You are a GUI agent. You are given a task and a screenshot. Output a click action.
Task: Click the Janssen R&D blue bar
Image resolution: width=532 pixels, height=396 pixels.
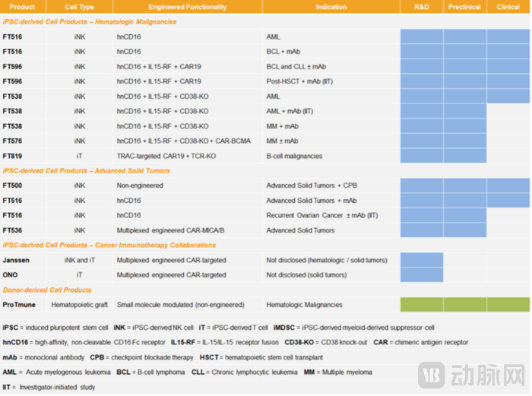click(x=422, y=260)
